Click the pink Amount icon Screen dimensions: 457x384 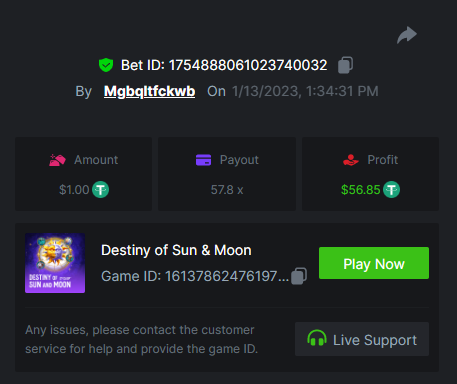[x=57, y=160]
